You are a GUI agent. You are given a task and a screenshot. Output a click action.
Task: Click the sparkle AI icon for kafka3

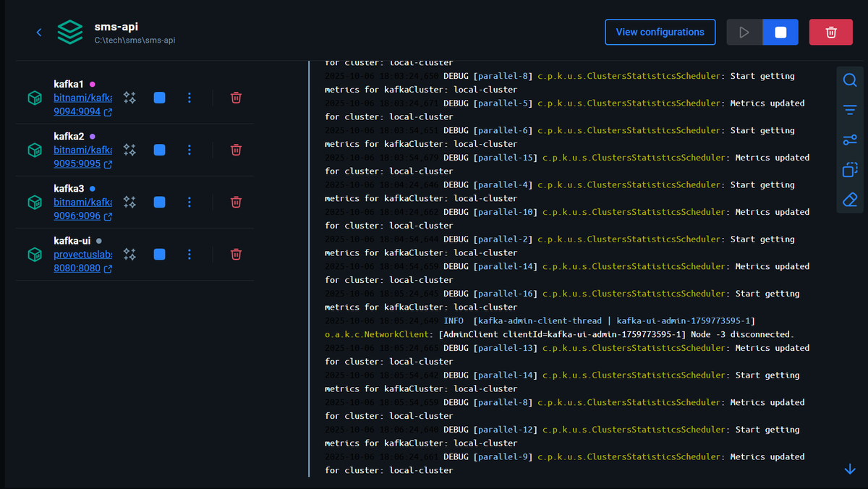[129, 203]
